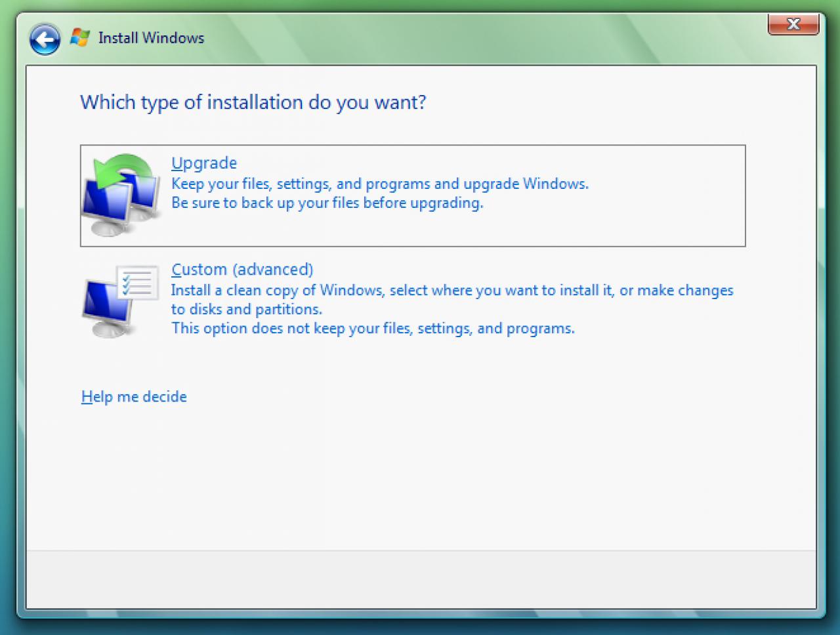
Task: Go back using the blue arrow button
Action: pyautogui.click(x=45, y=39)
